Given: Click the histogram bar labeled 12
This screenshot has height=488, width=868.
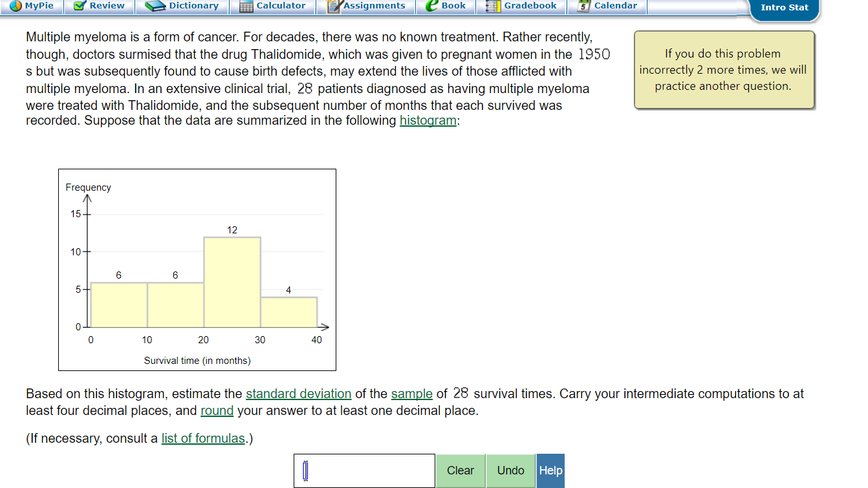Looking at the screenshot, I should (232, 282).
